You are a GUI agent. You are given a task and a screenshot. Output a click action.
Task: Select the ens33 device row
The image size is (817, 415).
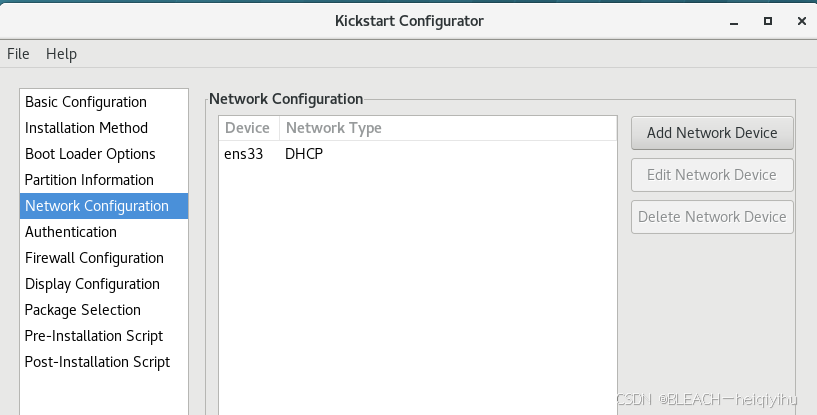click(x=418, y=154)
